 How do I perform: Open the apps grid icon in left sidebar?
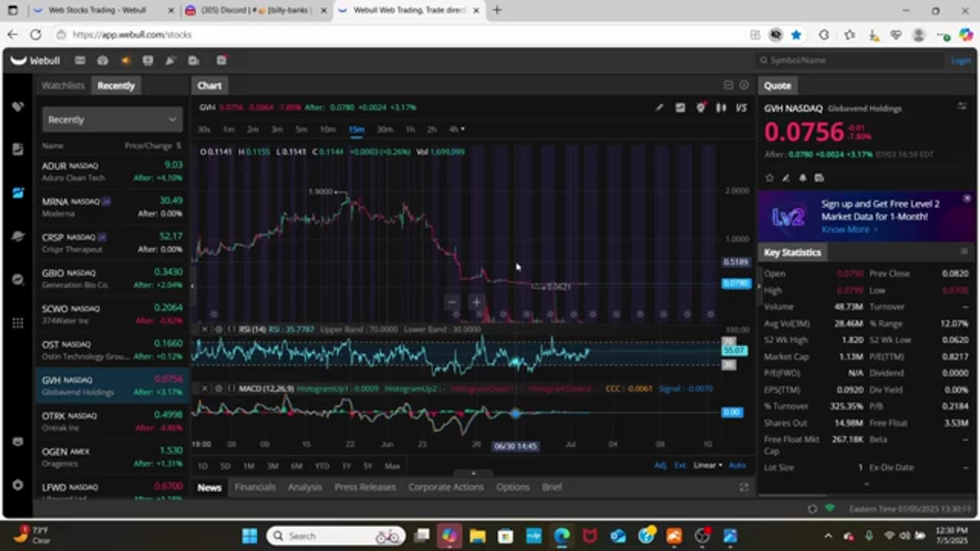(x=18, y=323)
